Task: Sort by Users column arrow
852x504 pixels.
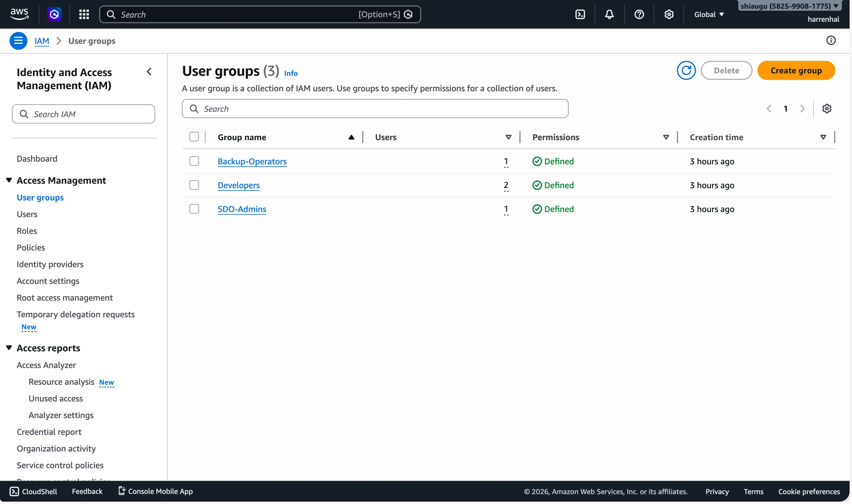Action: pyautogui.click(x=509, y=137)
